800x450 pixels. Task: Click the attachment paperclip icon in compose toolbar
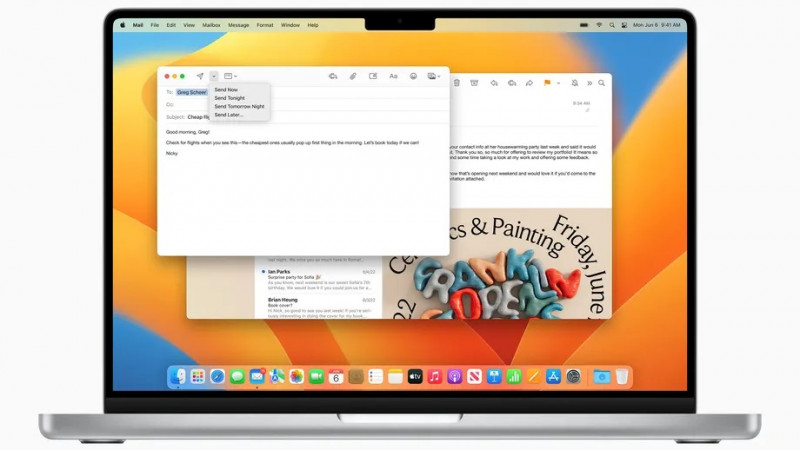coord(353,76)
